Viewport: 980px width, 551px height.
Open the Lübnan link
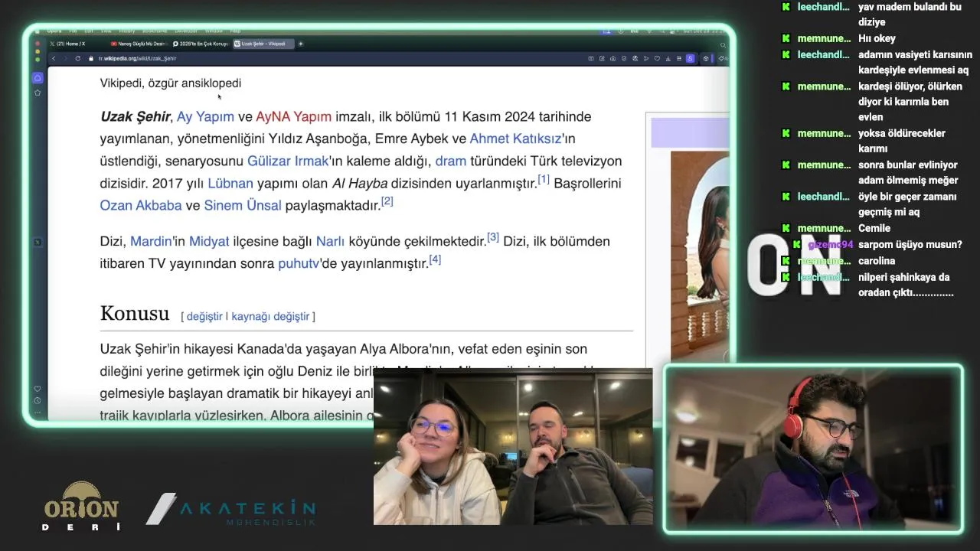[x=230, y=184]
